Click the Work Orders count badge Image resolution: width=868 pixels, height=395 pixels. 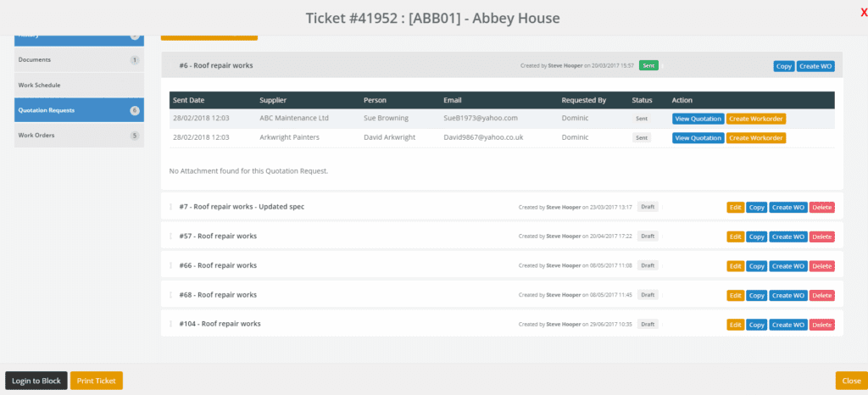134,136
